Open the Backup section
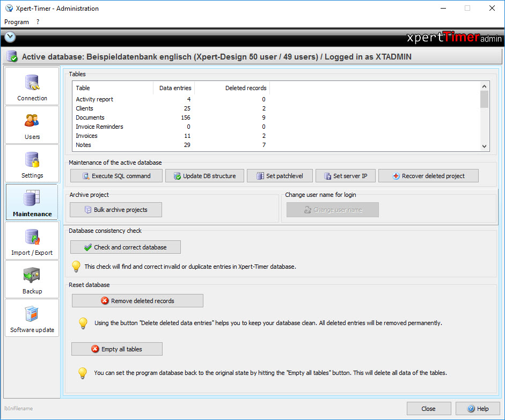Screen dimensions: 505x420 pyautogui.click(x=32, y=279)
